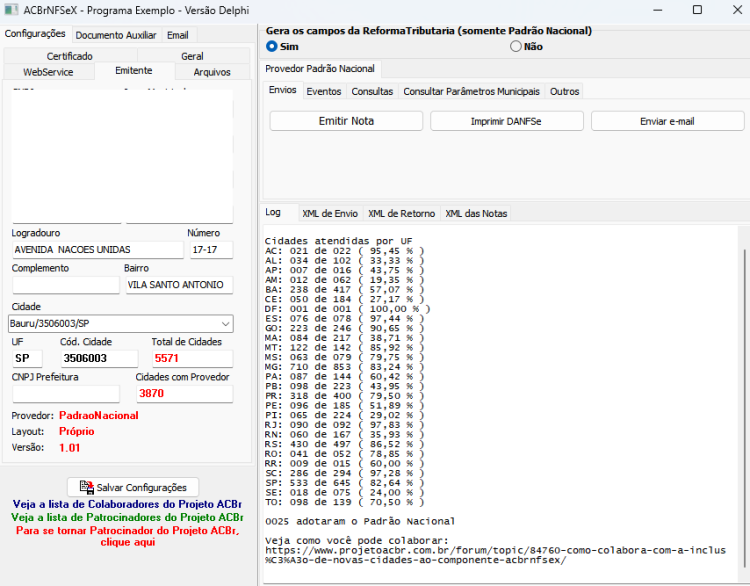Click the empty CNPJ Prefeitura field

tap(66, 394)
